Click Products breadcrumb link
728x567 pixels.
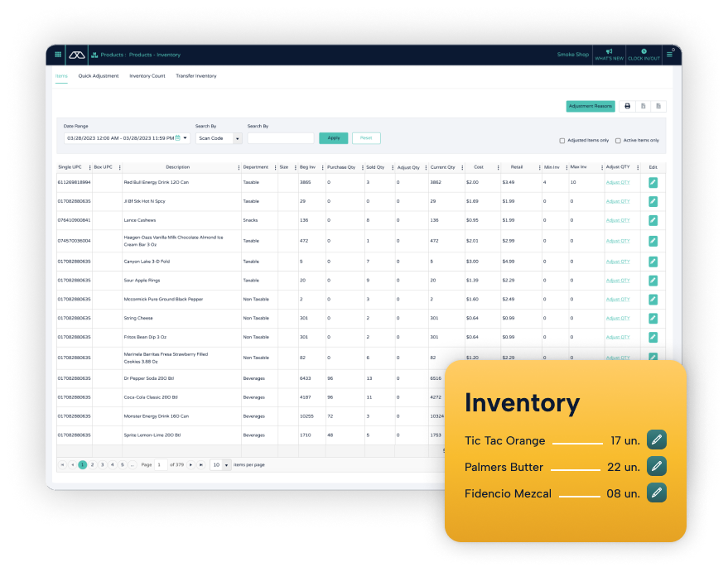click(x=112, y=55)
